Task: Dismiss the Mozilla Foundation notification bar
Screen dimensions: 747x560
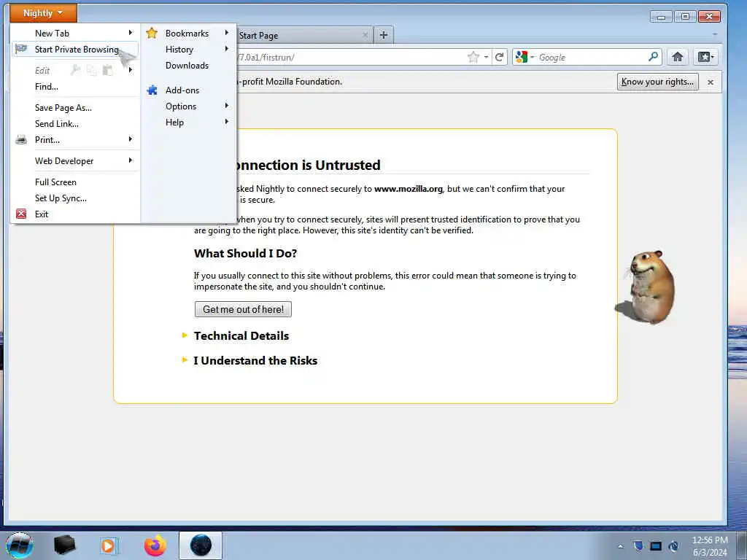Action: point(711,82)
